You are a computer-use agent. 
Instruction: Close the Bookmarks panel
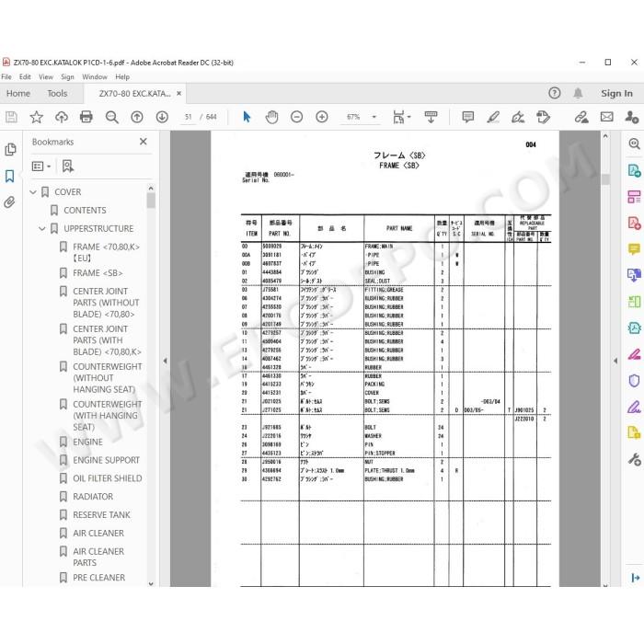pyautogui.click(x=143, y=142)
